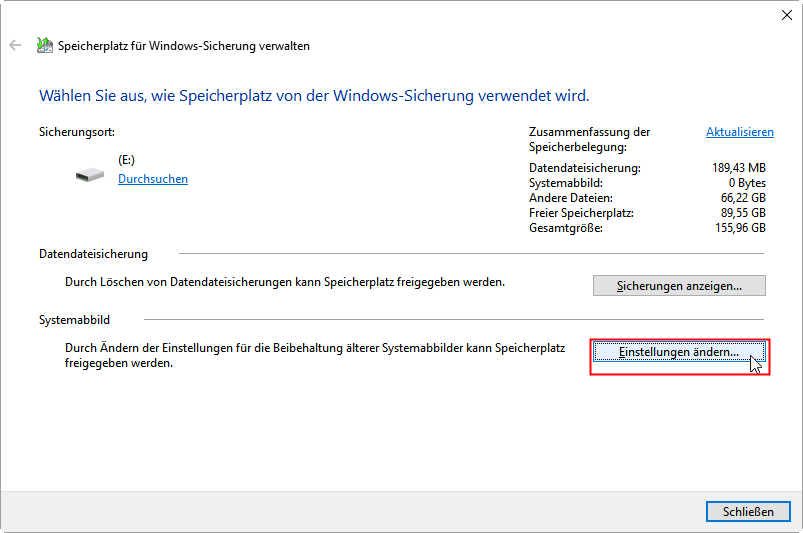The image size is (803, 533).
Task: Select the Systemabbild value 0 Bytes
Action: point(747,183)
